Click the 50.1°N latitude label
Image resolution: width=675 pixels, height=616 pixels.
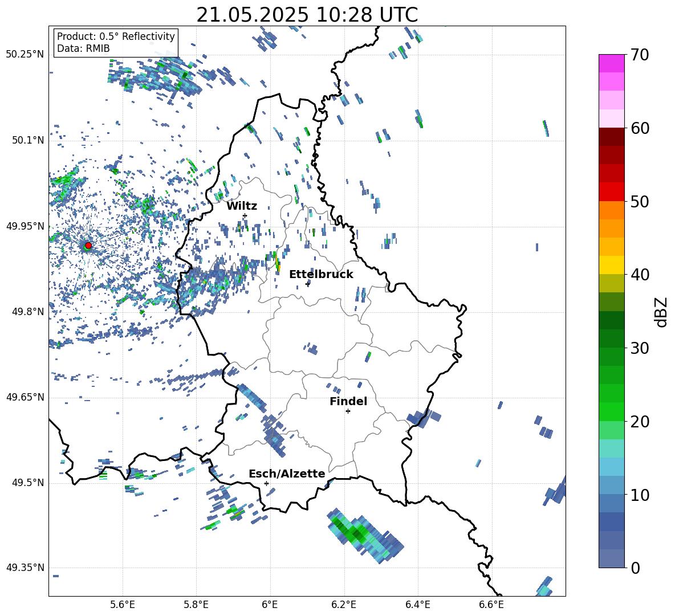[x=28, y=140]
